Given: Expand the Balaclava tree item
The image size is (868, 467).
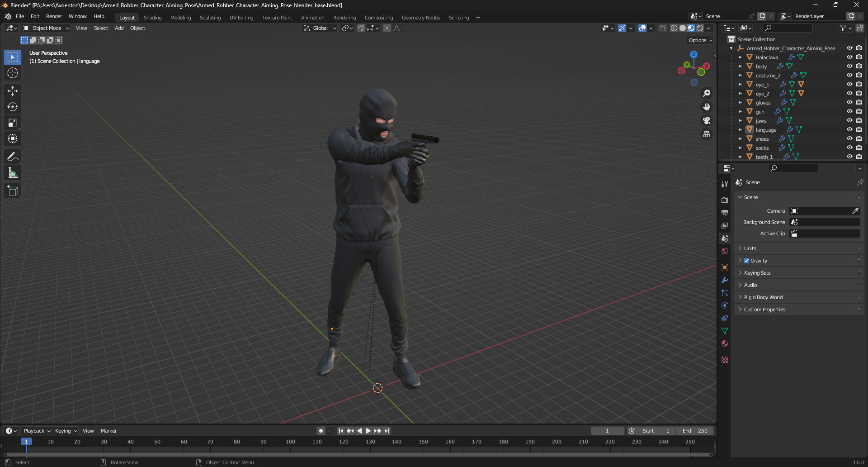Looking at the screenshot, I should (740, 57).
